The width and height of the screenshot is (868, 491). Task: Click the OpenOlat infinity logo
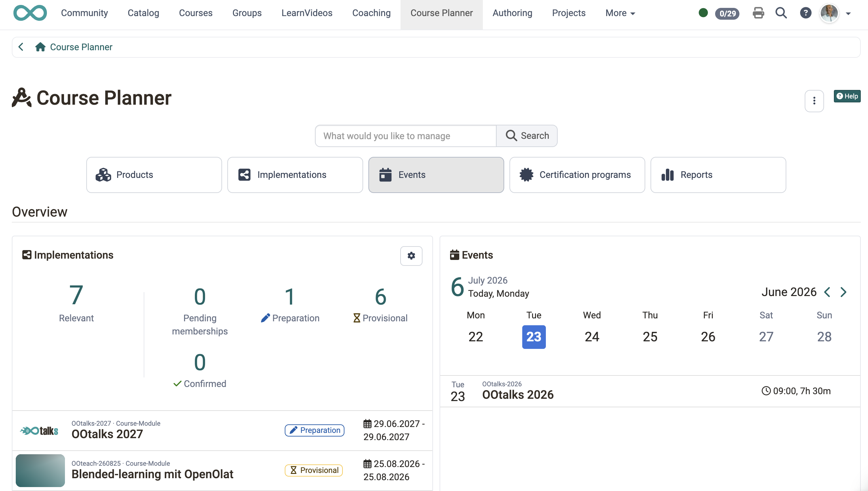click(x=30, y=13)
